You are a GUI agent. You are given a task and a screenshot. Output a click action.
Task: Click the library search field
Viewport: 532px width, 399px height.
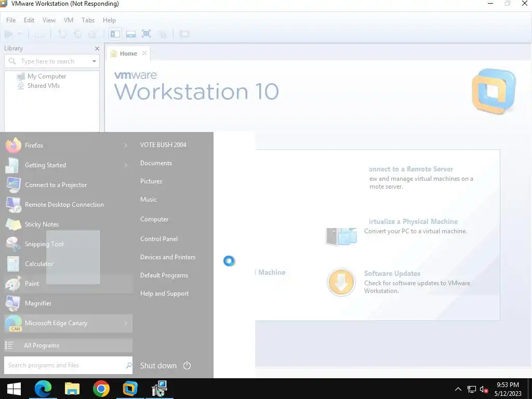point(51,61)
